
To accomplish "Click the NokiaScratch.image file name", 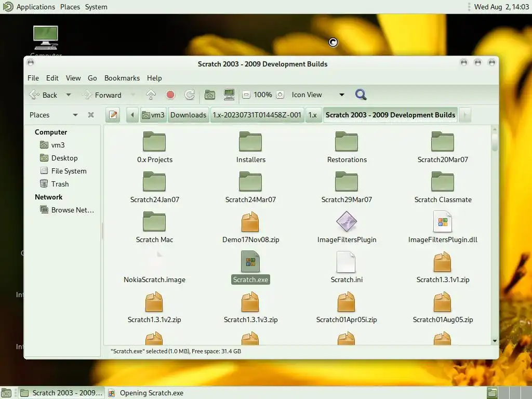I will coord(154,280).
